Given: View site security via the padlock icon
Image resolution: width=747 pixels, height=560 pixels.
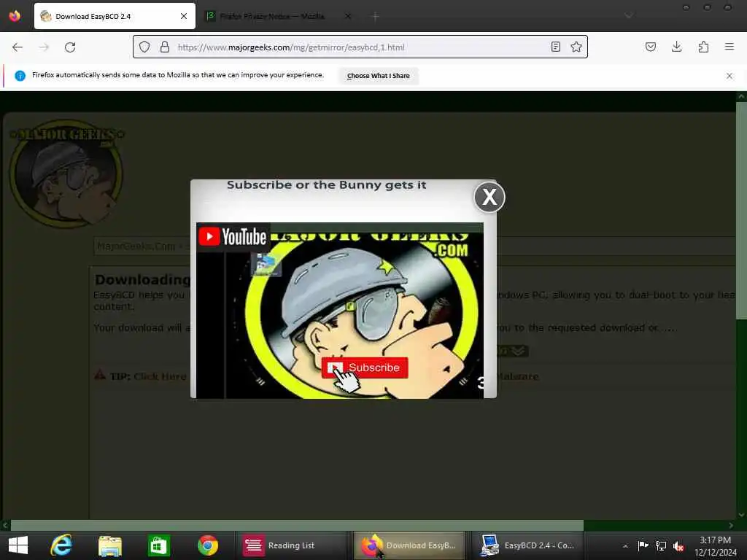Looking at the screenshot, I should tap(165, 47).
